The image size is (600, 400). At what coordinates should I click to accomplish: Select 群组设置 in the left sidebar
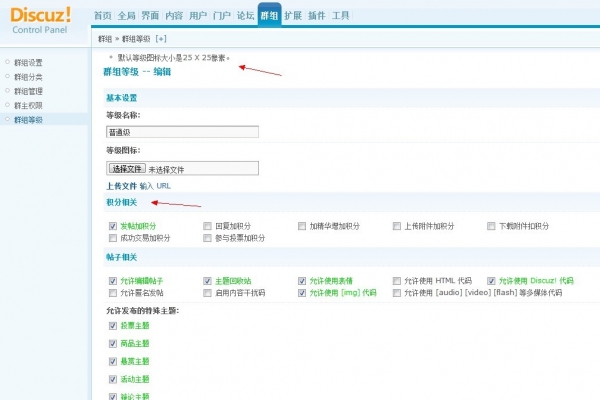tap(28, 62)
